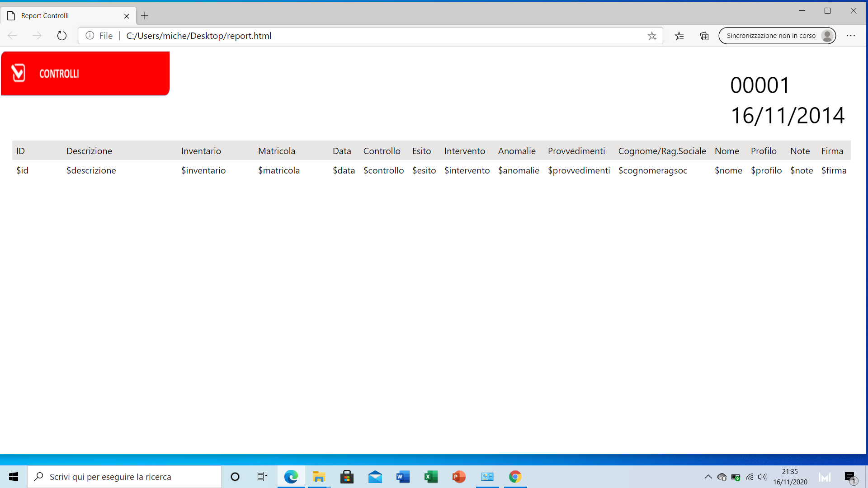Click the taskbar search box
Screen dimensions: 868x488
point(124,477)
